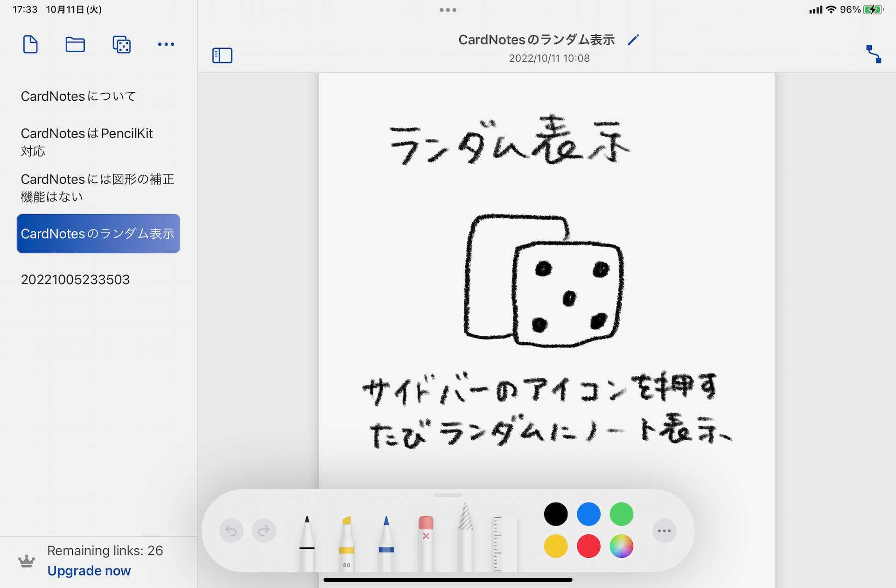Select the note CardNotesのランダム表示
This screenshot has width=896, height=588.
click(98, 234)
